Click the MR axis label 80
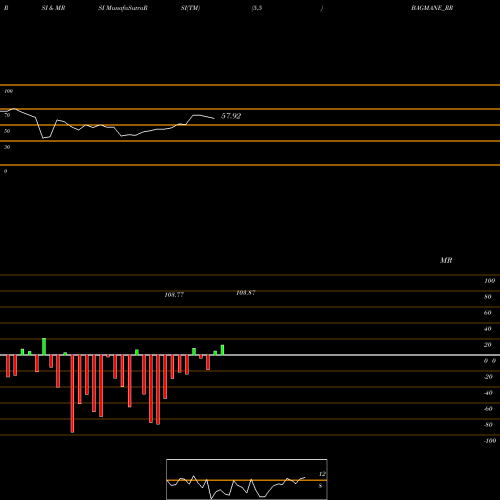The image size is (500, 500). coord(488,297)
